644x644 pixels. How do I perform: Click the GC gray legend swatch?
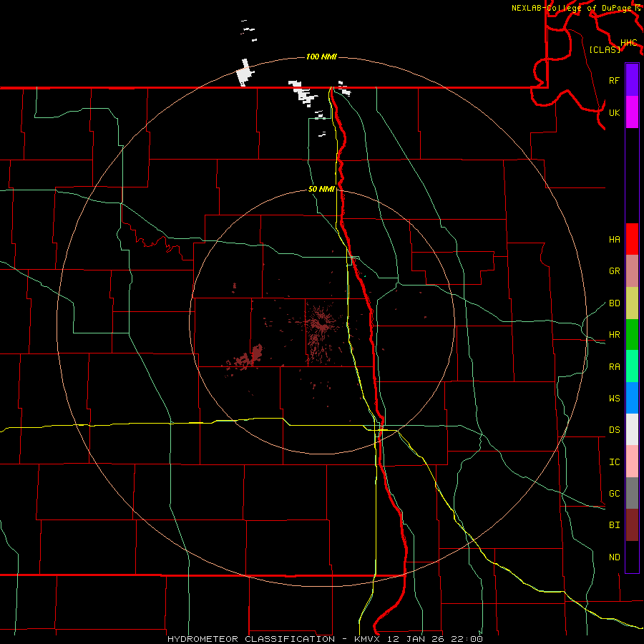[632, 493]
